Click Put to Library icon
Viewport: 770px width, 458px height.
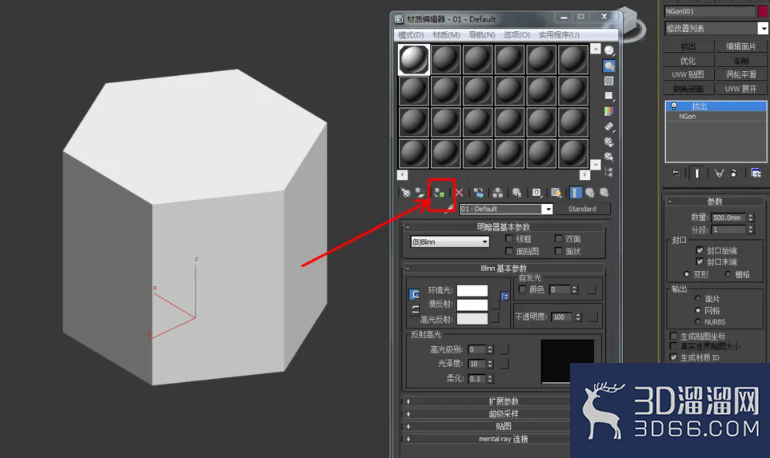coord(517,193)
